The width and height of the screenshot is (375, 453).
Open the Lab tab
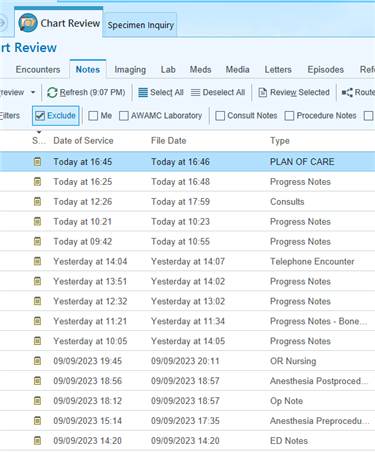[x=168, y=70]
